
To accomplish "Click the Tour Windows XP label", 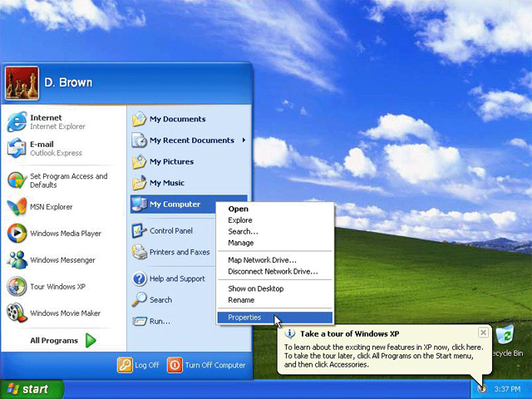I will pyautogui.click(x=57, y=287).
